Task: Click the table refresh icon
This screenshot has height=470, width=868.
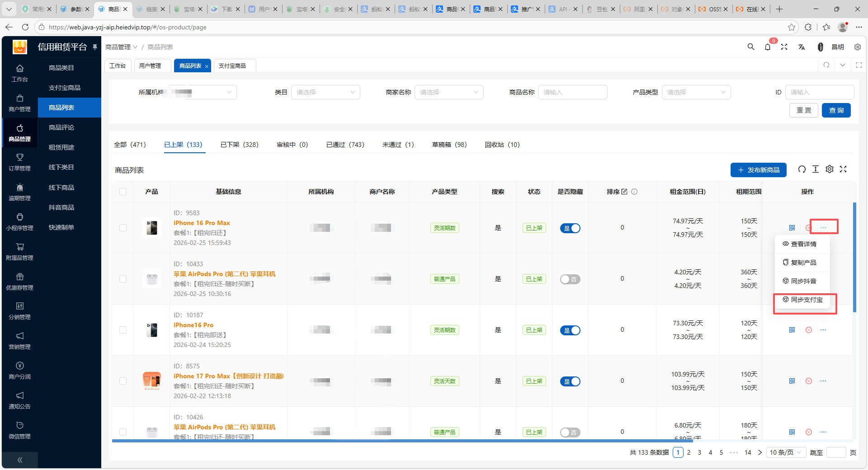Action: click(802, 169)
